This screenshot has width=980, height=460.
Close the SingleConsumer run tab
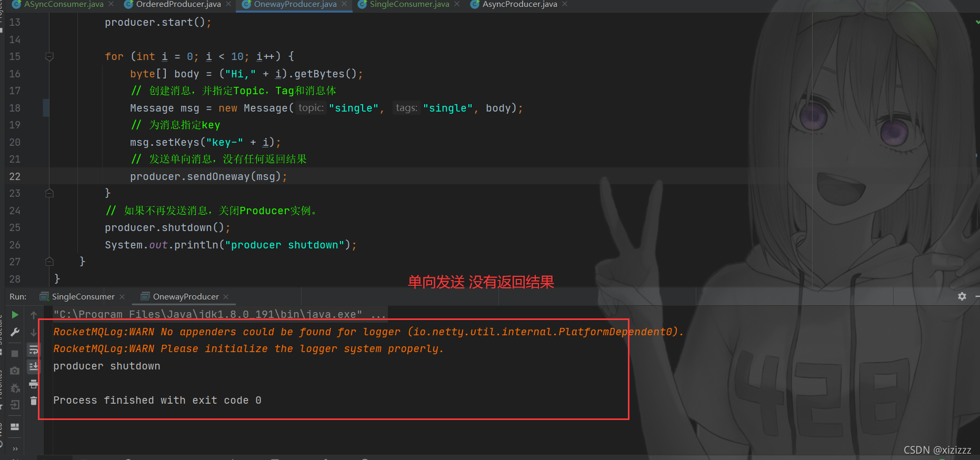click(122, 297)
